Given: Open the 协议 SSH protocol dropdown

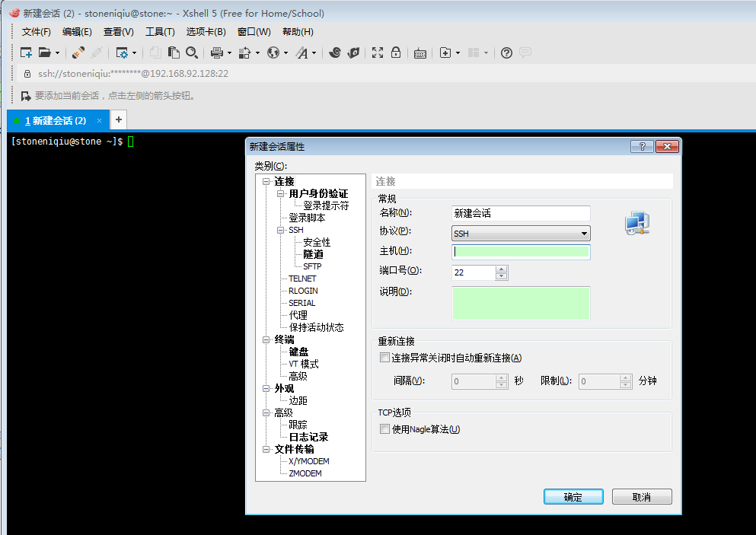Looking at the screenshot, I should (x=521, y=234).
